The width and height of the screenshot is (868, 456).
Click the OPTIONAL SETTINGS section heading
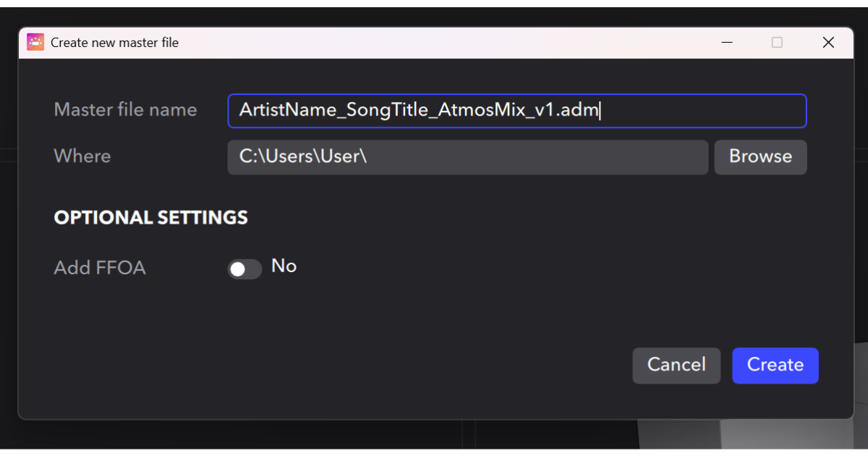click(150, 217)
